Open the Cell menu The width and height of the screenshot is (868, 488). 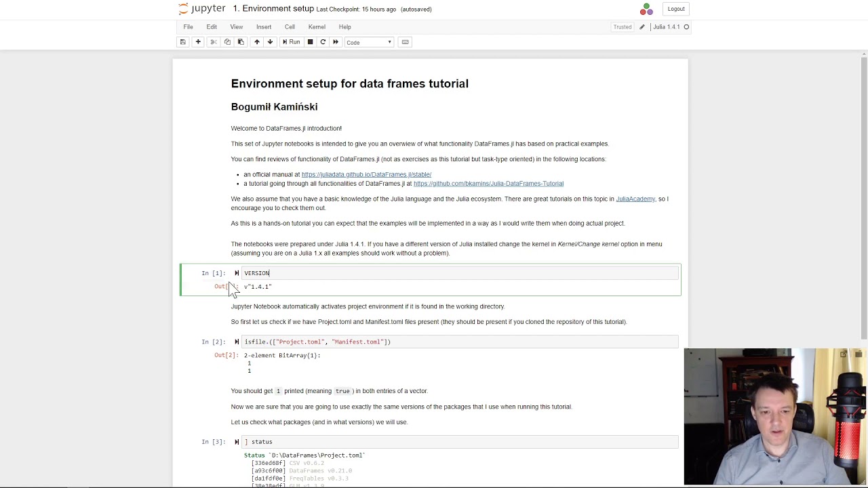[x=290, y=27]
